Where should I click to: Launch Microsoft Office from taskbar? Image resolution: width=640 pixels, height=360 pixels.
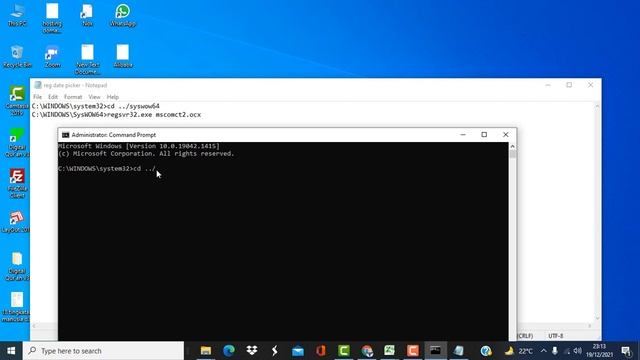pos(321,351)
